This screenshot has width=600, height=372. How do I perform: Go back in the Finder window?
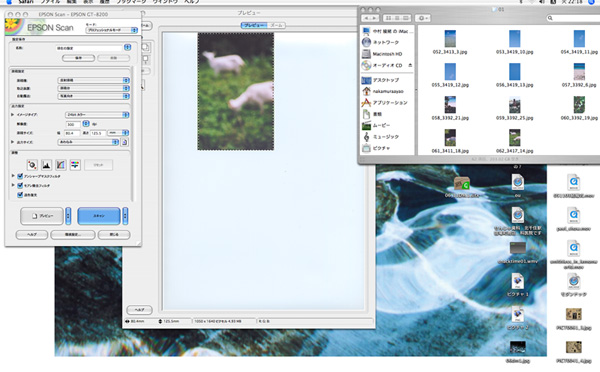[366, 18]
